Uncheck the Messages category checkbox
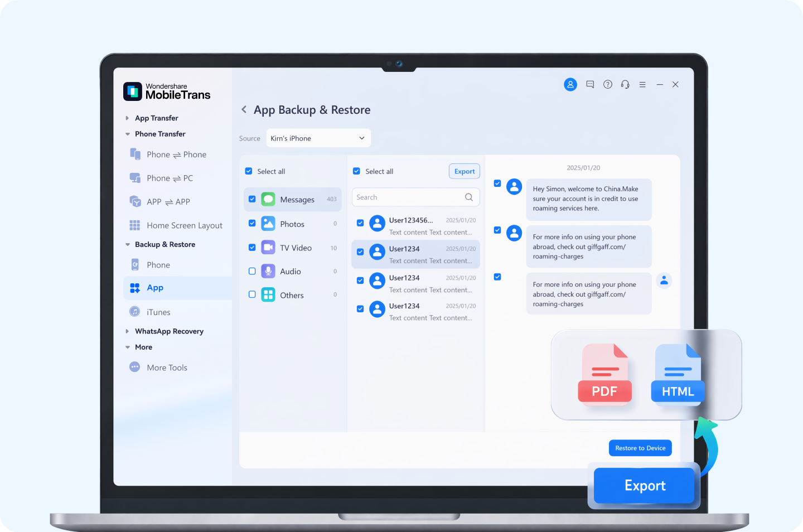803x532 pixels. 252,199
